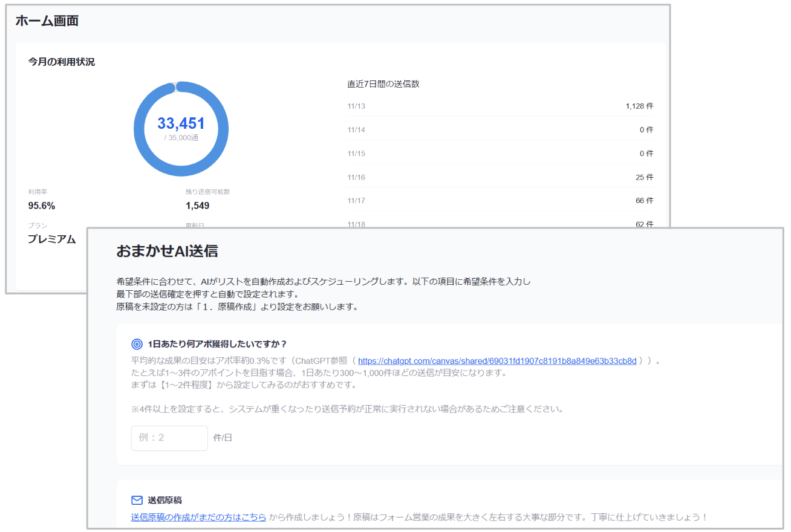Click the おまかせAI送信 heading
The width and height of the screenshot is (791, 532).
click(x=166, y=252)
